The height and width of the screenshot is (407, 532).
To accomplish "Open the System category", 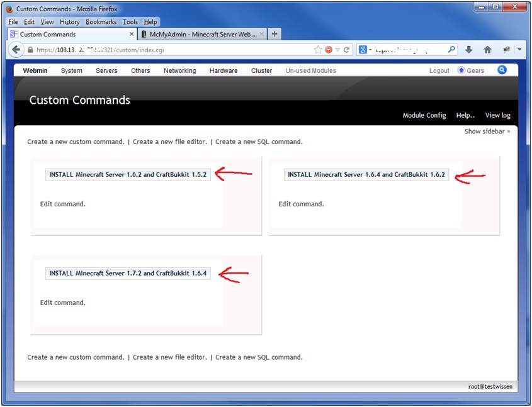I will [x=71, y=70].
